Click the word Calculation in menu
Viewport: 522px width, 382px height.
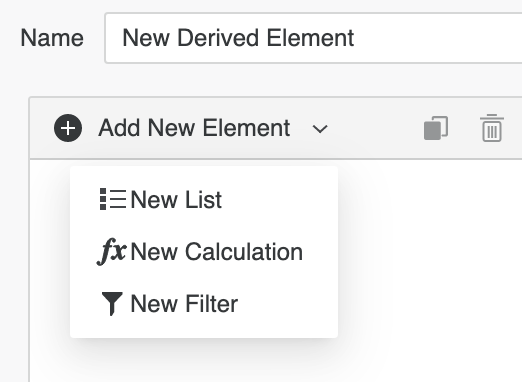244,252
